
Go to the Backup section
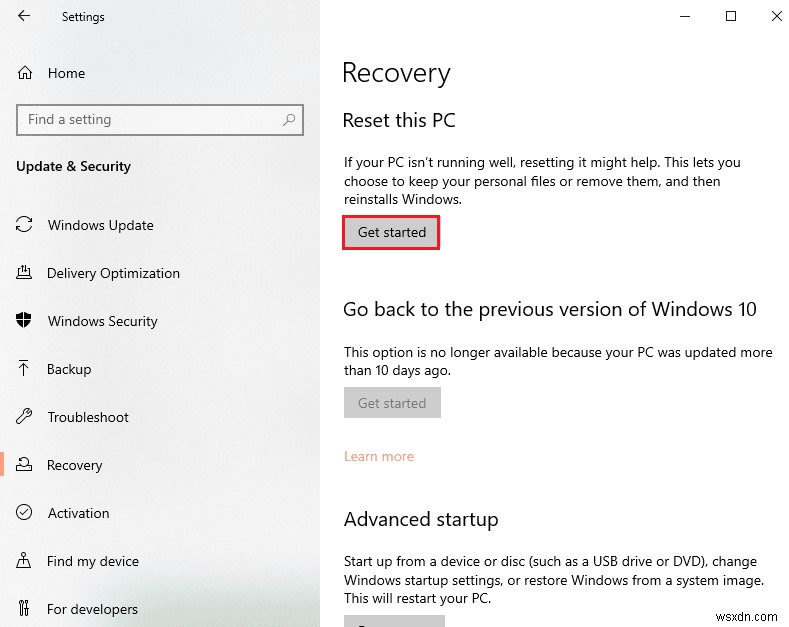click(69, 369)
